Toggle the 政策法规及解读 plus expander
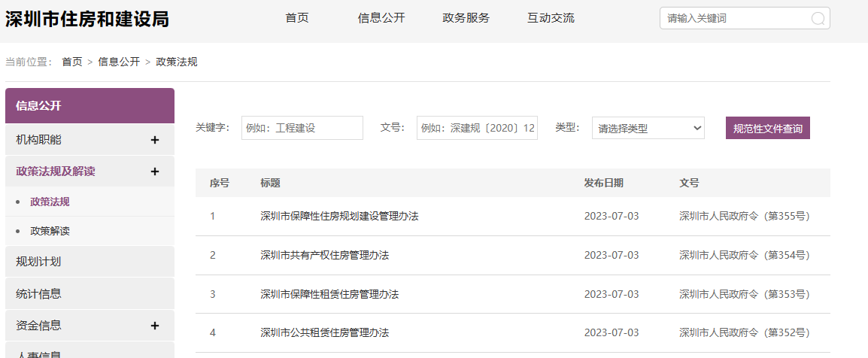Image resolution: width=868 pixels, height=358 pixels. 155,171
